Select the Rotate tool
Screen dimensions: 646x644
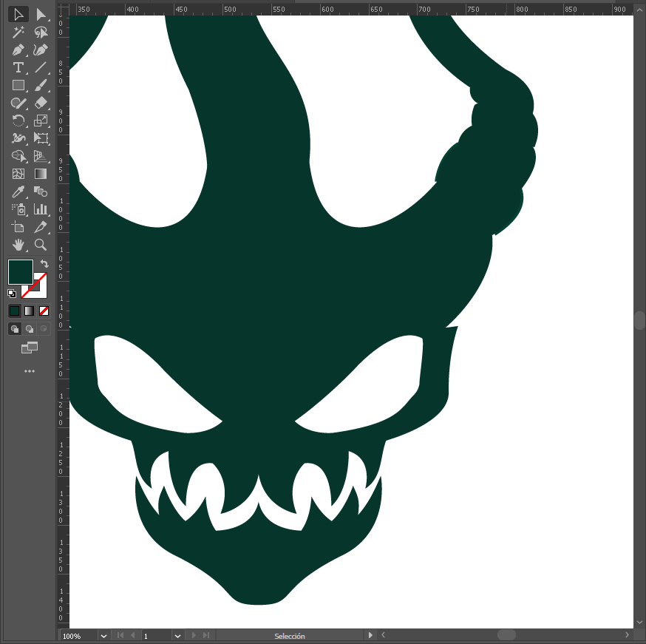tap(18, 121)
